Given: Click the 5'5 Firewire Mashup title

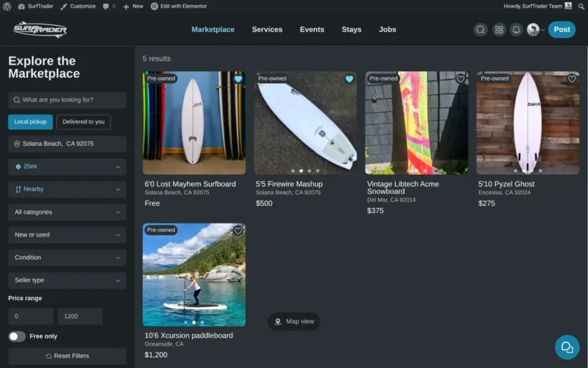Looking at the screenshot, I should [x=289, y=184].
